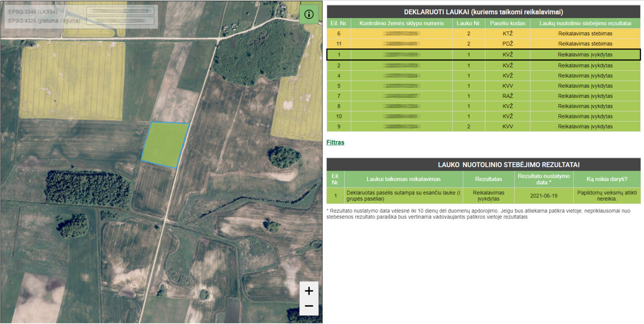Select the highlighted green field polygon on map

(x=164, y=144)
